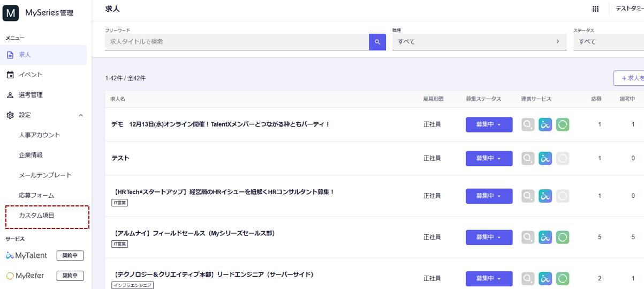644x289 pixels.
Task: Click MyTalent icon in リードエンジニア row
Action: point(545,278)
